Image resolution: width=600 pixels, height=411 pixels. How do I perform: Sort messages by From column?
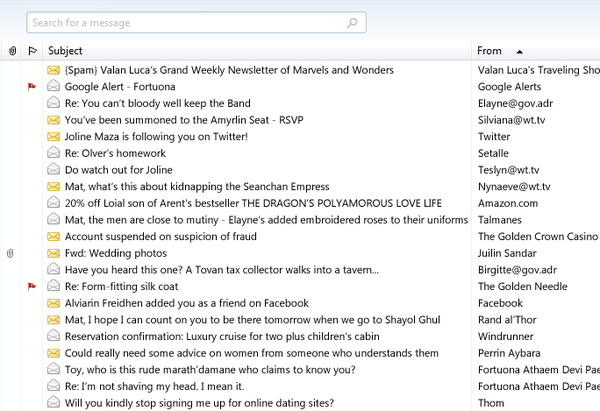tap(489, 51)
